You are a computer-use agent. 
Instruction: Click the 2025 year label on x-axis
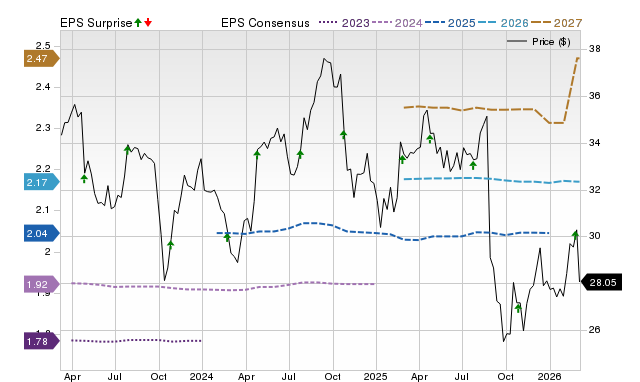click(376, 376)
